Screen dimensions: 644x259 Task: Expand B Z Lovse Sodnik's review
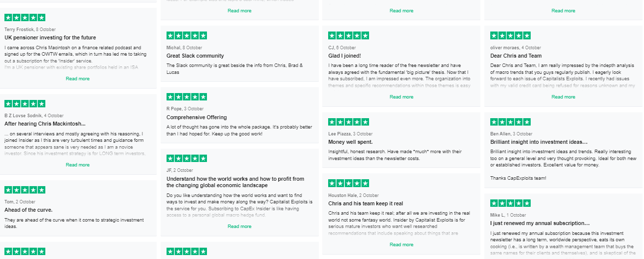[77, 165]
